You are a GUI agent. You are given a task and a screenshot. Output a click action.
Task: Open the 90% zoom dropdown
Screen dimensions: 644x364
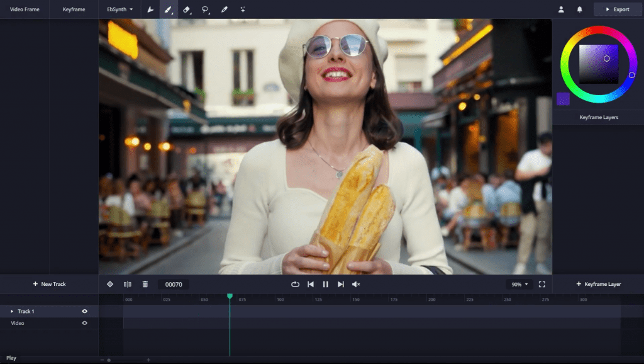[519, 284]
